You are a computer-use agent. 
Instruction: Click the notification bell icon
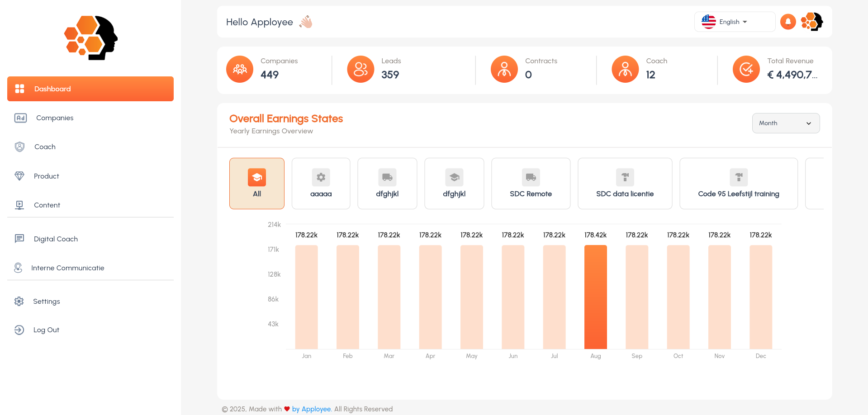point(788,22)
